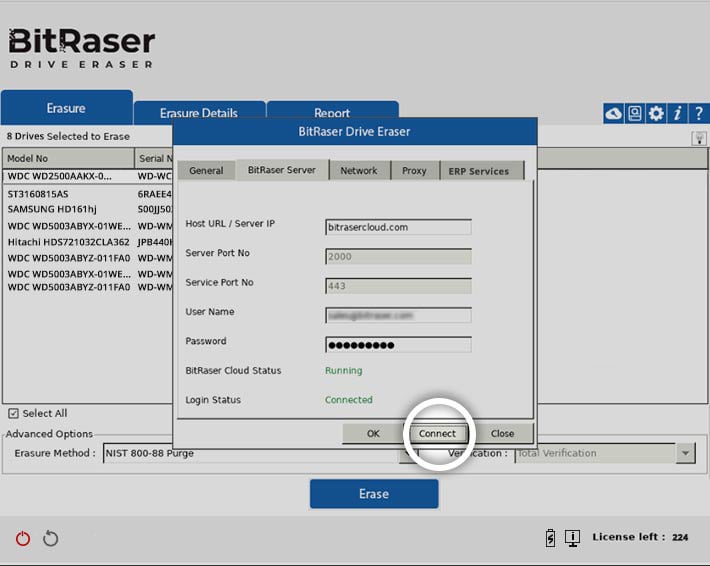The image size is (710, 566).
Task: Click the filter icon above drive list
Action: tap(699, 138)
